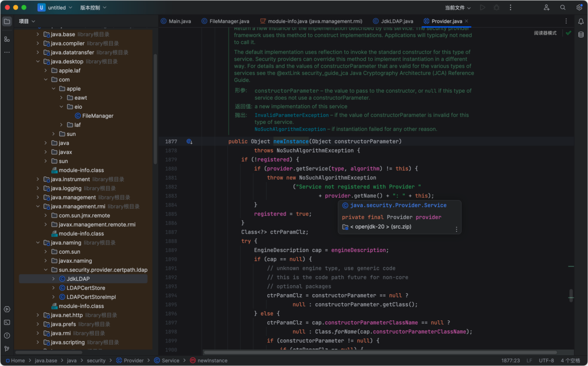The height and width of the screenshot is (366, 588).
Task: Click Service in the breadcrumb bar
Action: [167, 361]
